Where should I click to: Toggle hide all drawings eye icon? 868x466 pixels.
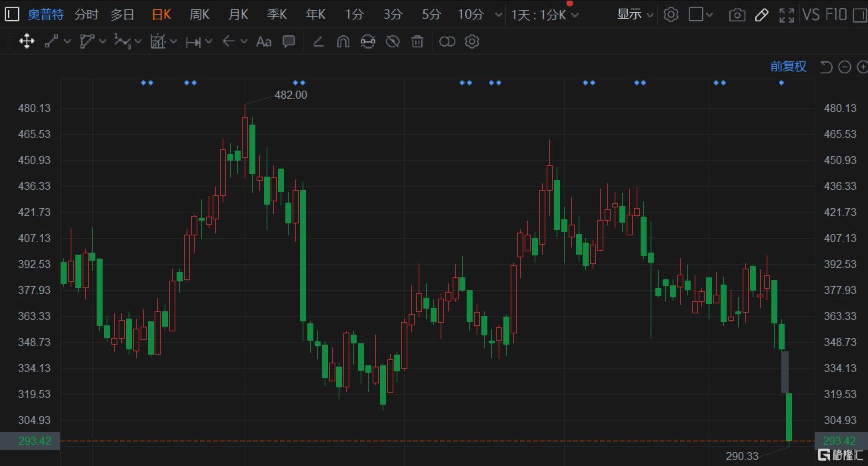(393, 42)
